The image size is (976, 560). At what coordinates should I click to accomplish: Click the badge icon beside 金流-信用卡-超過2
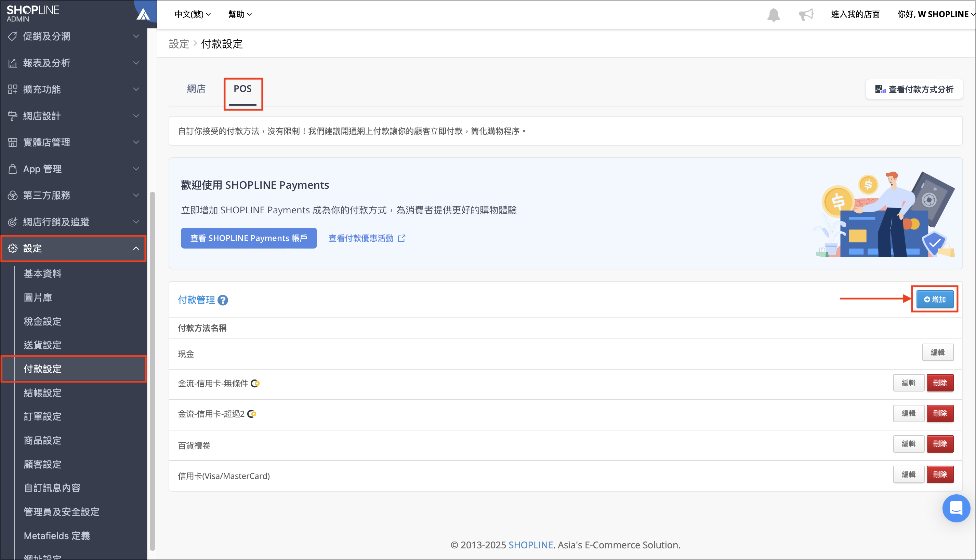click(x=252, y=414)
